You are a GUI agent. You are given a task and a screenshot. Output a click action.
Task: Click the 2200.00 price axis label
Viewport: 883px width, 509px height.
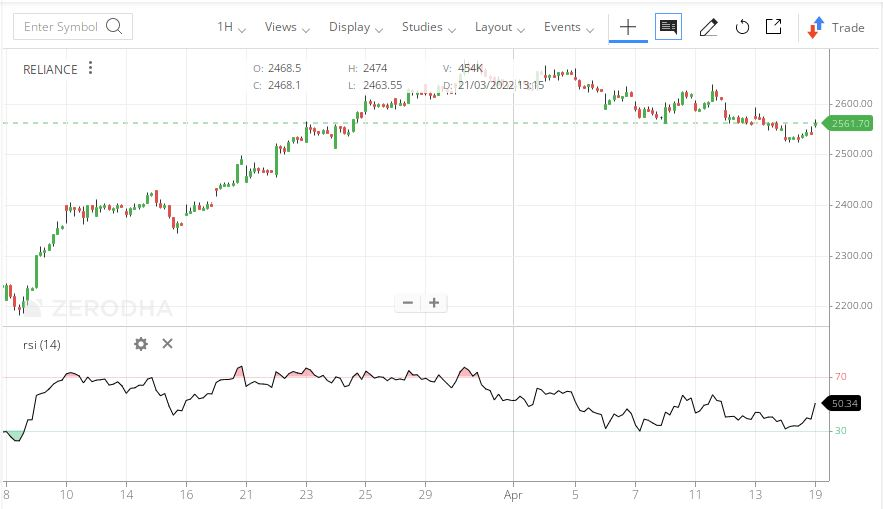pyautogui.click(x=853, y=306)
